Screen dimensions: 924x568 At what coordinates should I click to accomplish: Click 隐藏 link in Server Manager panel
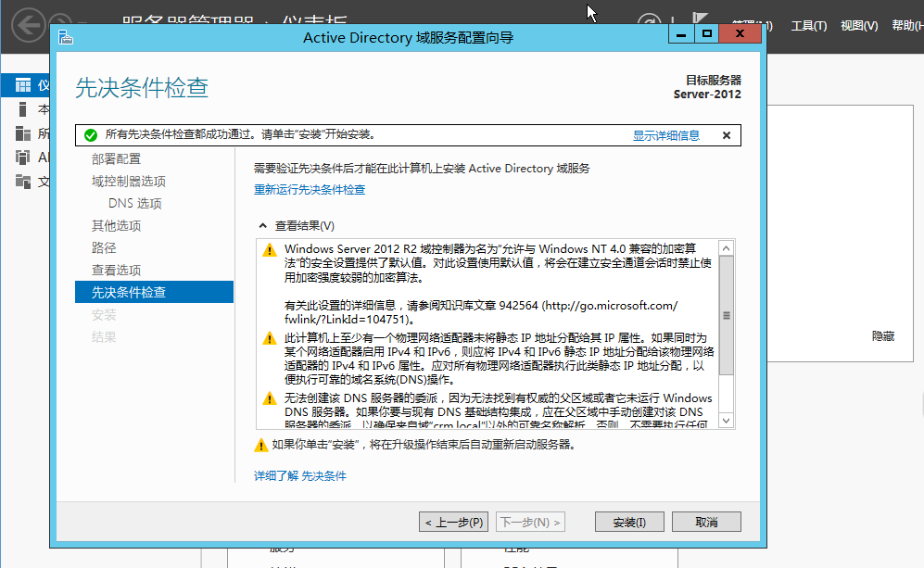(882, 335)
